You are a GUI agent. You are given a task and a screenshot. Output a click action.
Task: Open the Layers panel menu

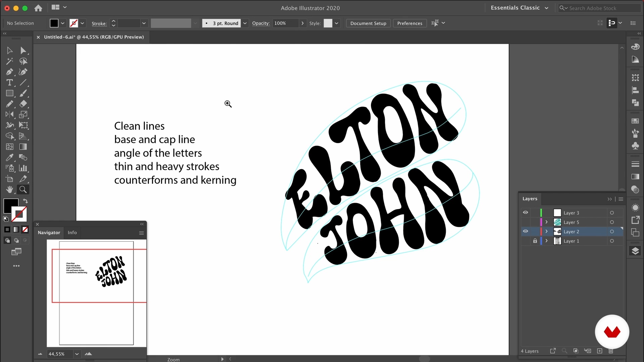(x=621, y=199)
